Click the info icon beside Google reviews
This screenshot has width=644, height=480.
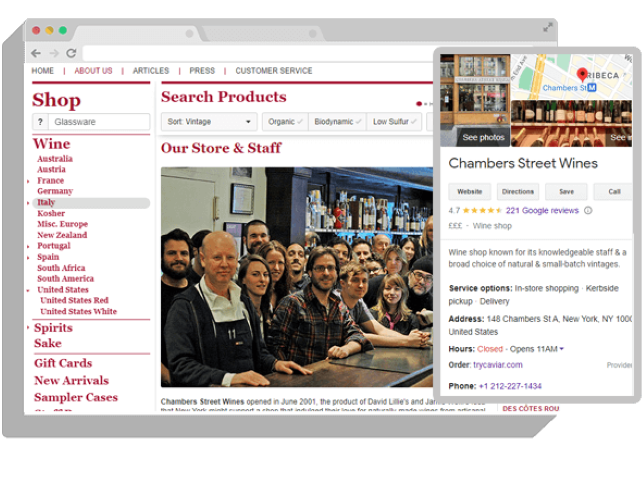click(588, 211)
